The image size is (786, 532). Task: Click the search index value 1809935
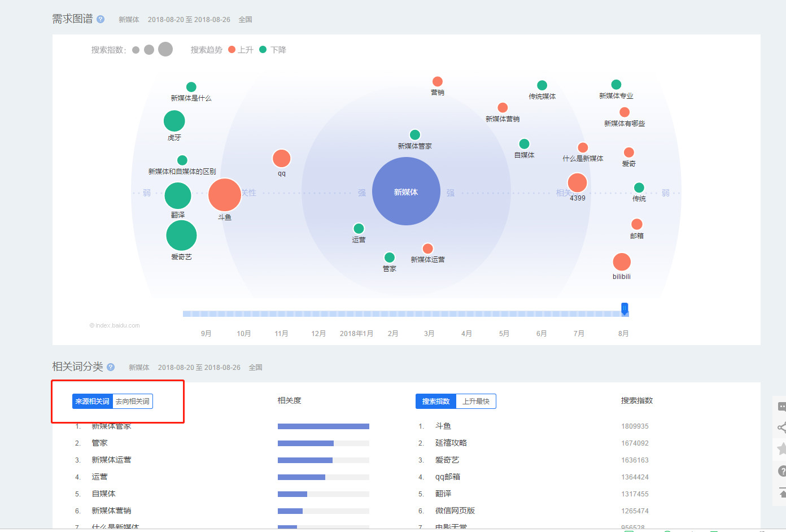[x=635, y=426]
